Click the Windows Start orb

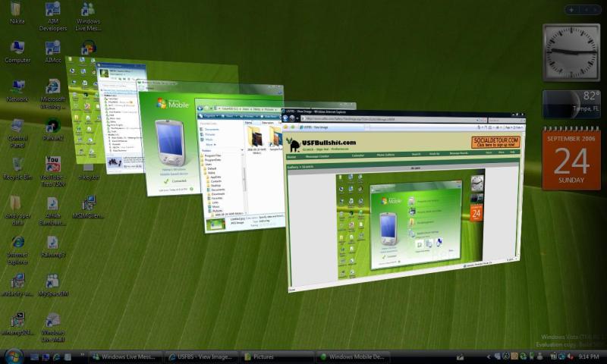tap(14, 356)
